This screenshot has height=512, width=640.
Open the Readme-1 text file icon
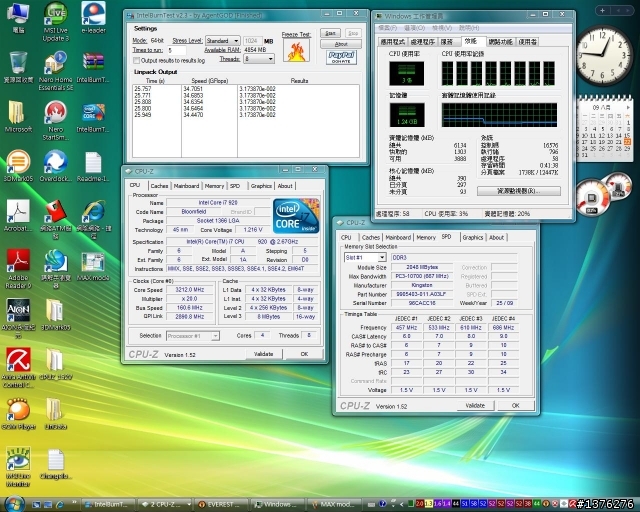tap(93, 166)
